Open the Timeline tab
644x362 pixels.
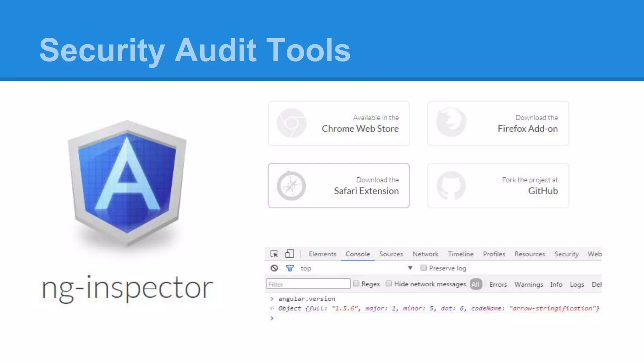(461, 254)
